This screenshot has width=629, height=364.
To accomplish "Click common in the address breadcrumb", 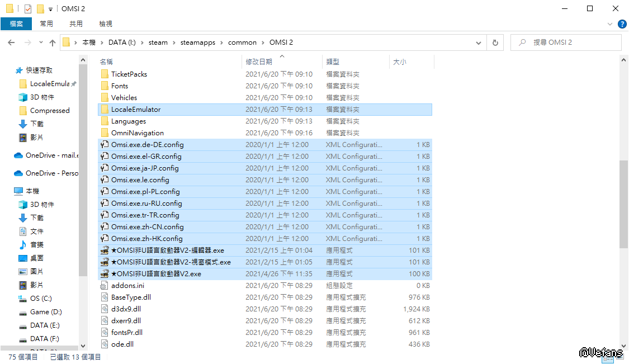I will point(242,42).
